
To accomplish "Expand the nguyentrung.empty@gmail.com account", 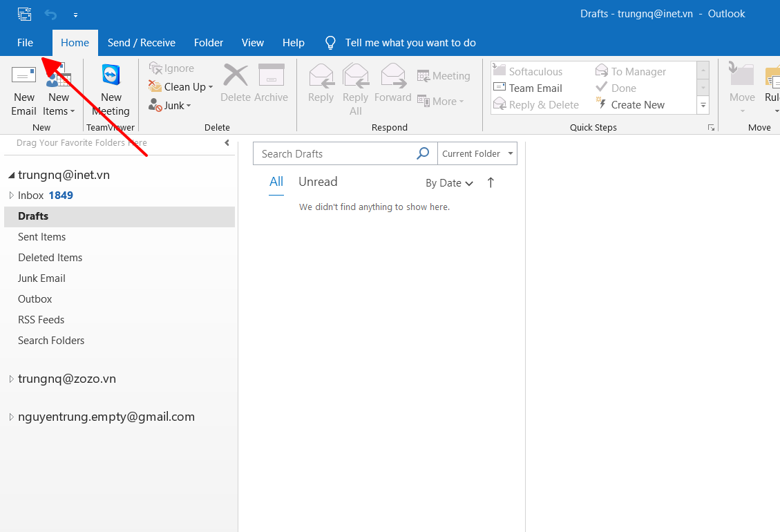I will coord(11,417).
